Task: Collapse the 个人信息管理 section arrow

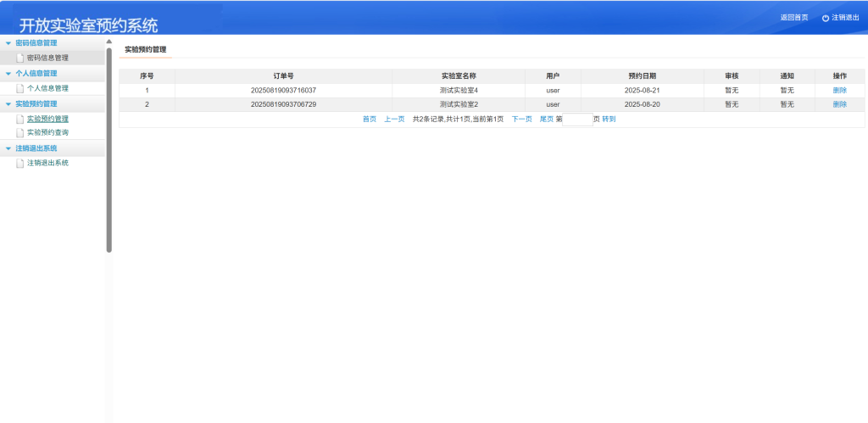Action: pos(8,73)
